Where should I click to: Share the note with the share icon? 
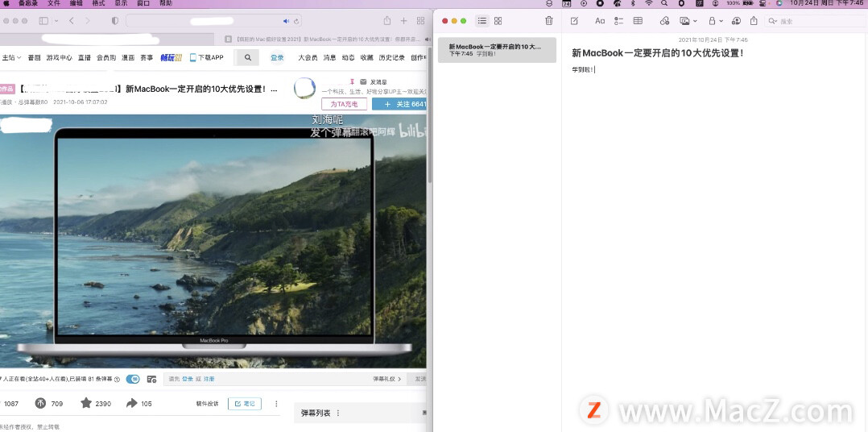(x=754, y=21)
